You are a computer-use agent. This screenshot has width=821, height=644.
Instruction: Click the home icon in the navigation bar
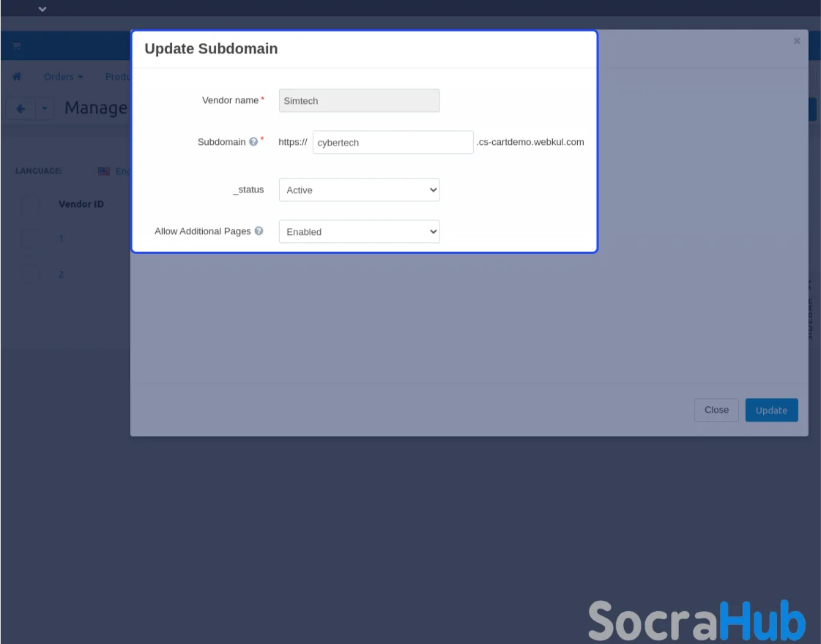point(17,77)
